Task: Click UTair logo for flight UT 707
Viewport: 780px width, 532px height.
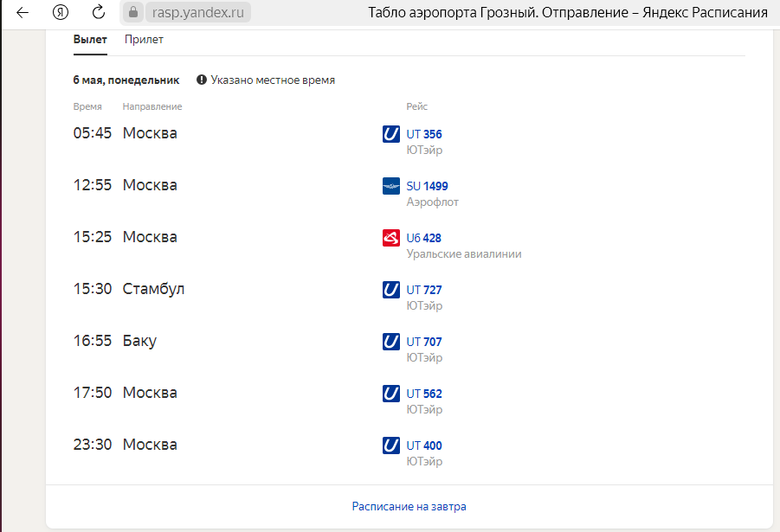Action: click(x=391, y=342)
